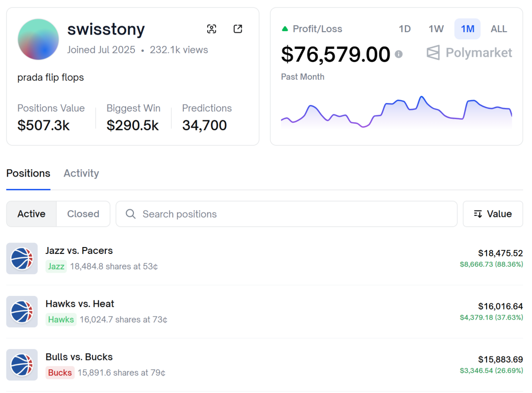Select the ALL time range
Viewport: 532px width, 393px height.
pos(499,29)
